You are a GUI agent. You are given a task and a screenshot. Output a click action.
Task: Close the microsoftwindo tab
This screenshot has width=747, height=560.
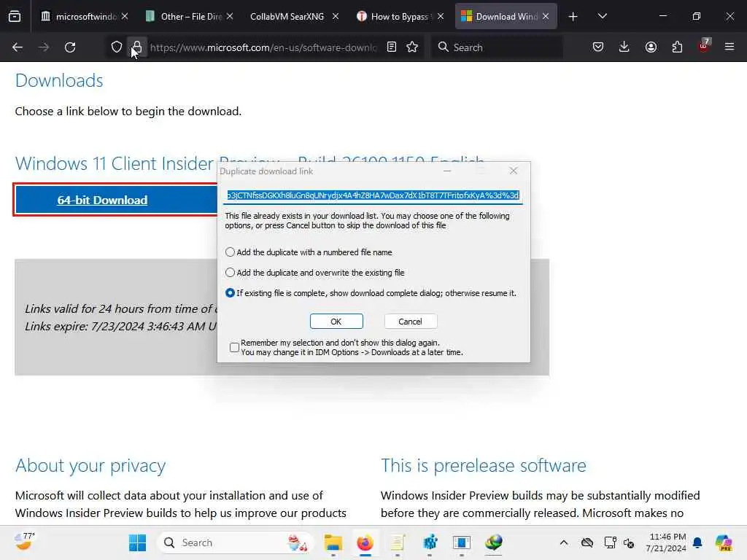click(x=125, y=16)
